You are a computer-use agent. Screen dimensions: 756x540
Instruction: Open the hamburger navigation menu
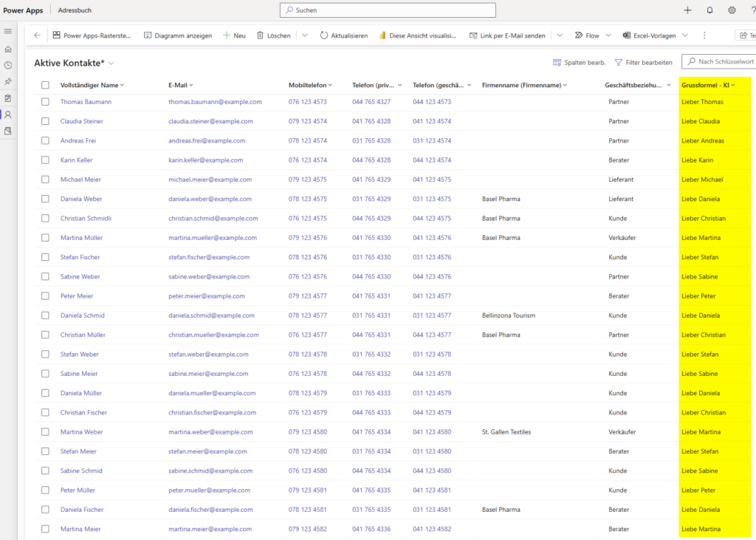tap(8, 31)
